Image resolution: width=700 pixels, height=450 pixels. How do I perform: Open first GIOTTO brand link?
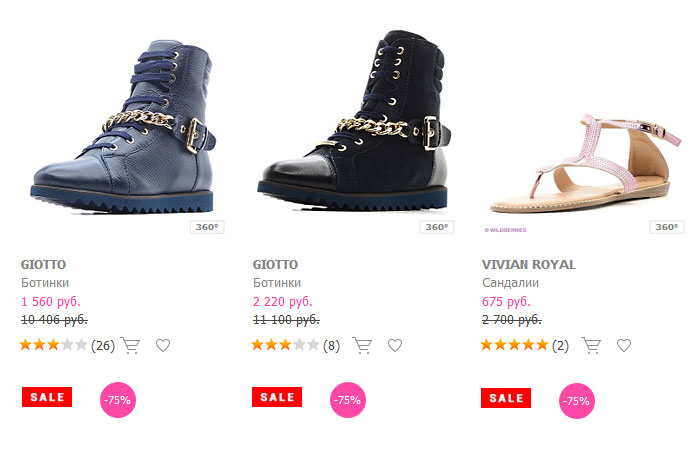pyautogui.click(x=43, y=265)
